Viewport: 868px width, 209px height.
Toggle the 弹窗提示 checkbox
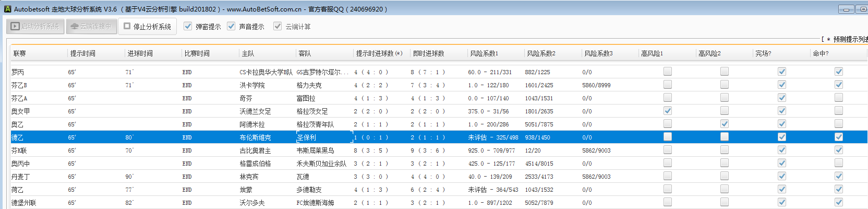coord(188,26)
